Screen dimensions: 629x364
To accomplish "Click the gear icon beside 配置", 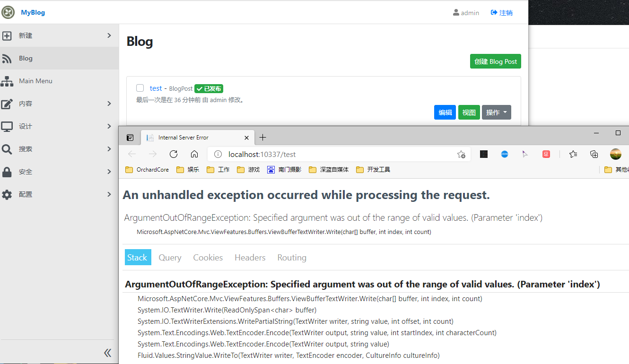I will [7, 194].
